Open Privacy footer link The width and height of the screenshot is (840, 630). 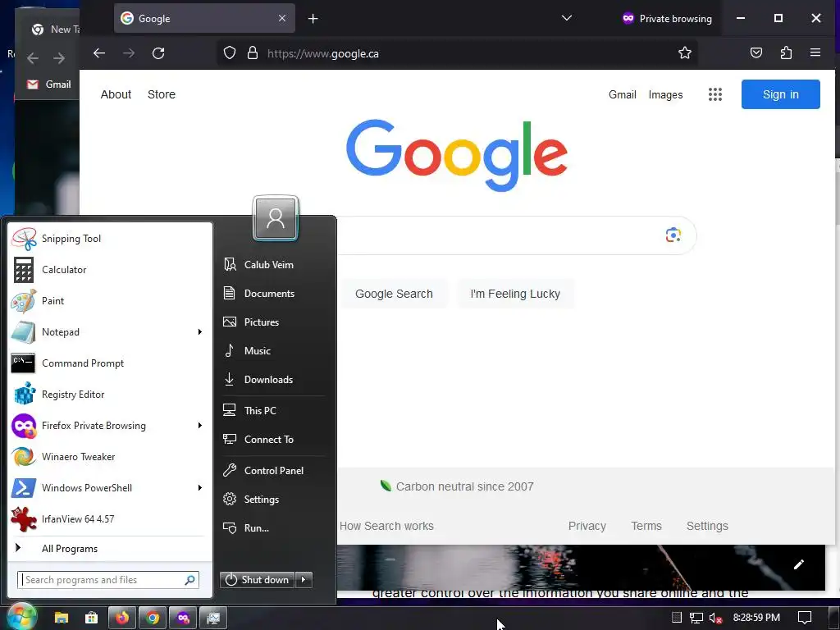tap(587, 526)
